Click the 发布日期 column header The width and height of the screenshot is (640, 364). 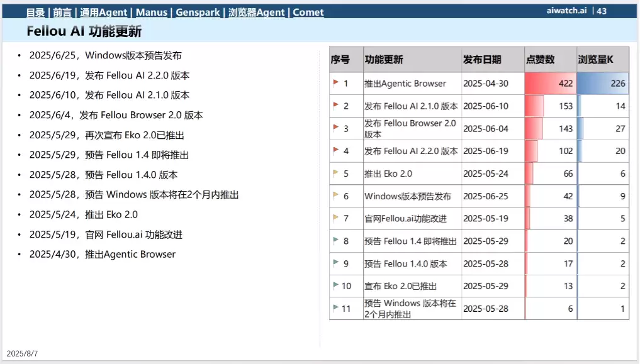pos(493,60)
